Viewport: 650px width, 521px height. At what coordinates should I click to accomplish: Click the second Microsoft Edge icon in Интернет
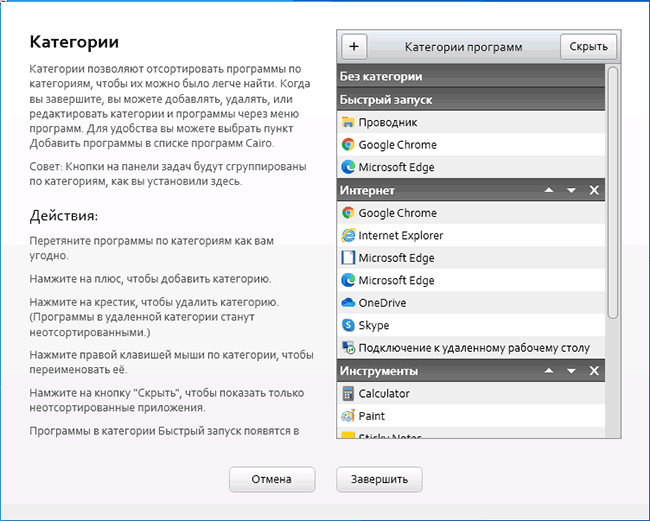(348, 280)
